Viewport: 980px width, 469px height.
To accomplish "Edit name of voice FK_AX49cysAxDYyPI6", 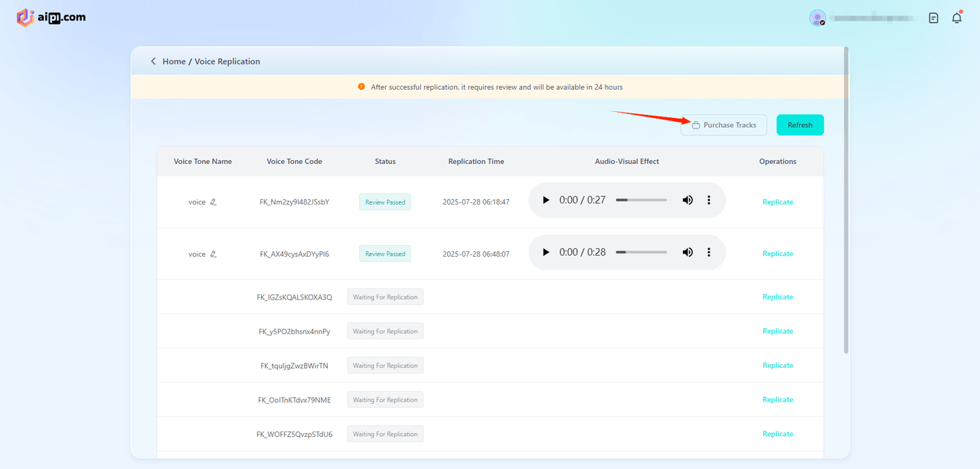I will 214,254.
